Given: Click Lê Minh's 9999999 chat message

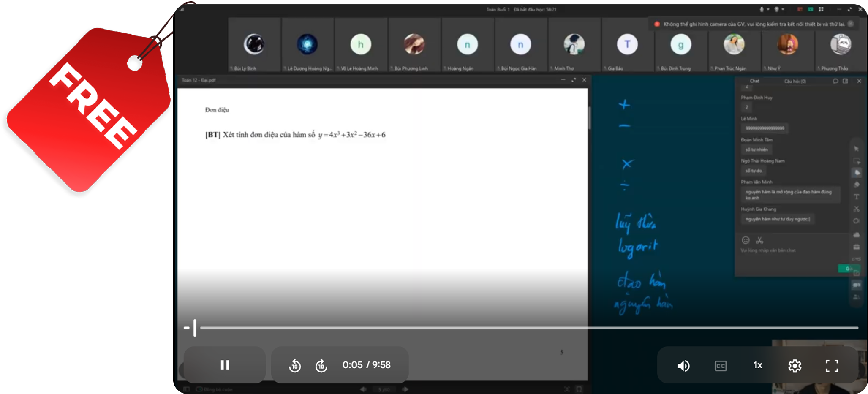Looking at the screenshot, I should [765, 128].
